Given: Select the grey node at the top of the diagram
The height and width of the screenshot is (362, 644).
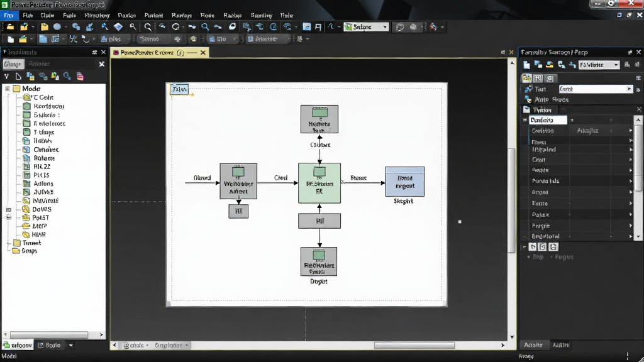Looking at the screenshot, I should click(319, 119).
